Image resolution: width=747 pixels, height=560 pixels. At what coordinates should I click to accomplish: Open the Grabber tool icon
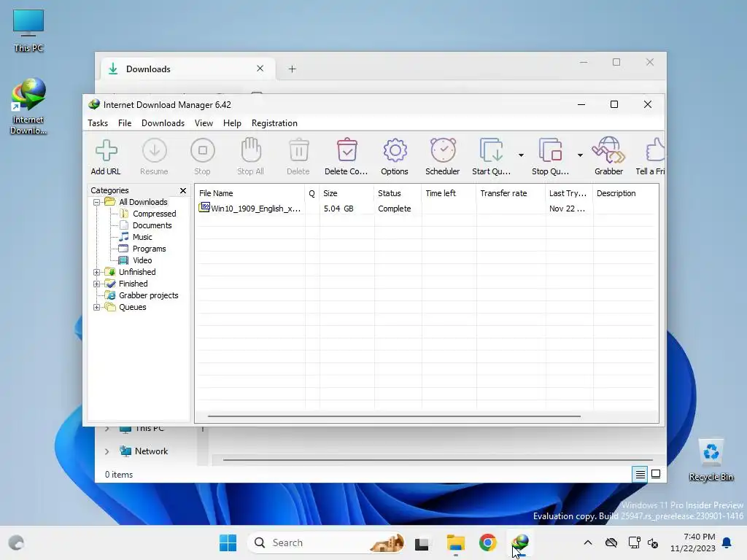click(x=608, y=150)
